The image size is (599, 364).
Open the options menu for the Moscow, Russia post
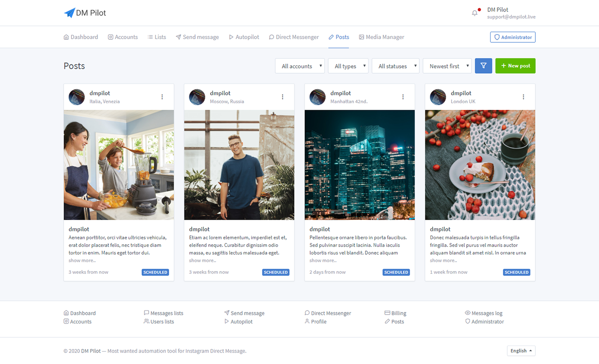[282, 97]
